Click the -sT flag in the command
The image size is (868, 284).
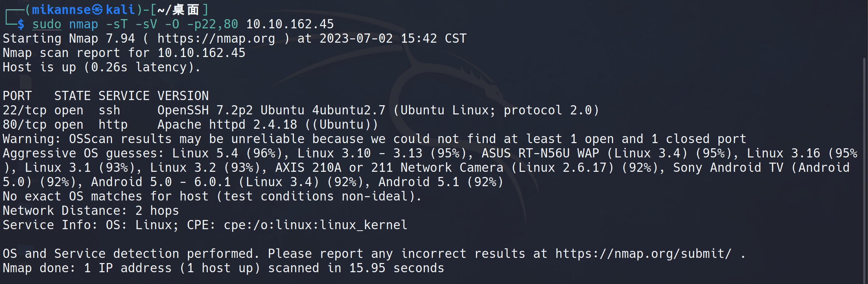[117, 24]
